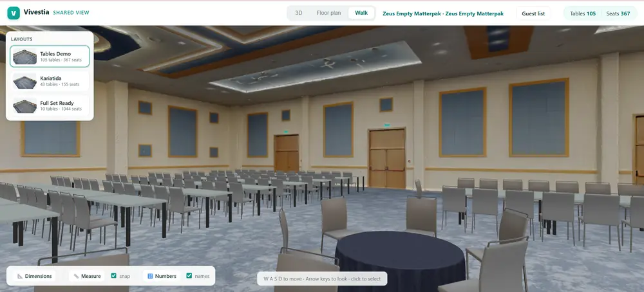
Task: Click the Kariatida layout thumbnail
Action: [24, 81]
